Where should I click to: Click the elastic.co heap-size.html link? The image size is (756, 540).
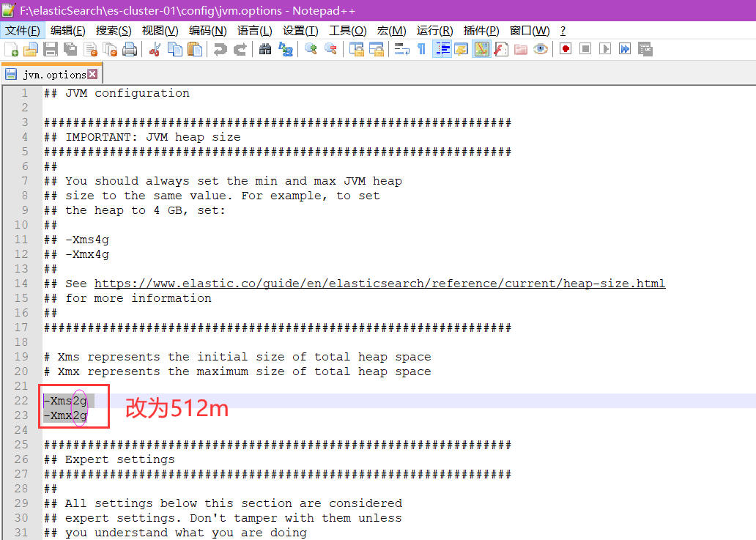tap(380, 284)
